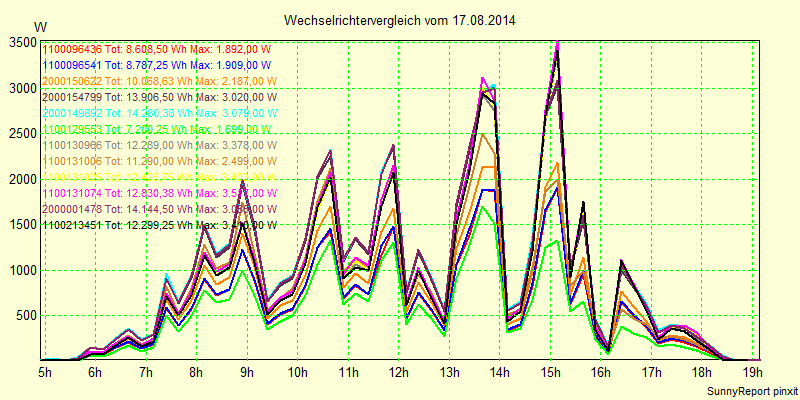Click the x-axis label 19h
The image size is (800, 400).
[x=753, y=371]
